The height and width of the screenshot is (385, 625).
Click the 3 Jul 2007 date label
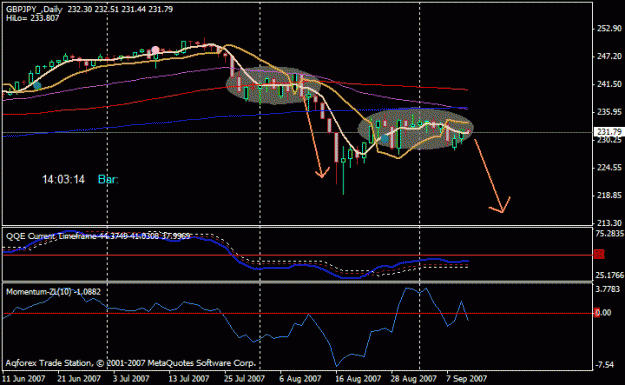pyautogui.click(x=131, y=379)
